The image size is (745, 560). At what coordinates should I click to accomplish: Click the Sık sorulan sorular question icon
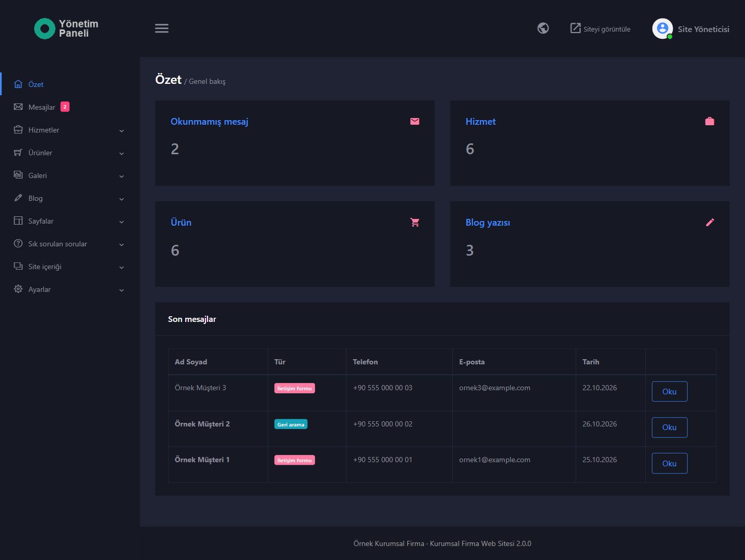pos(18,243)
